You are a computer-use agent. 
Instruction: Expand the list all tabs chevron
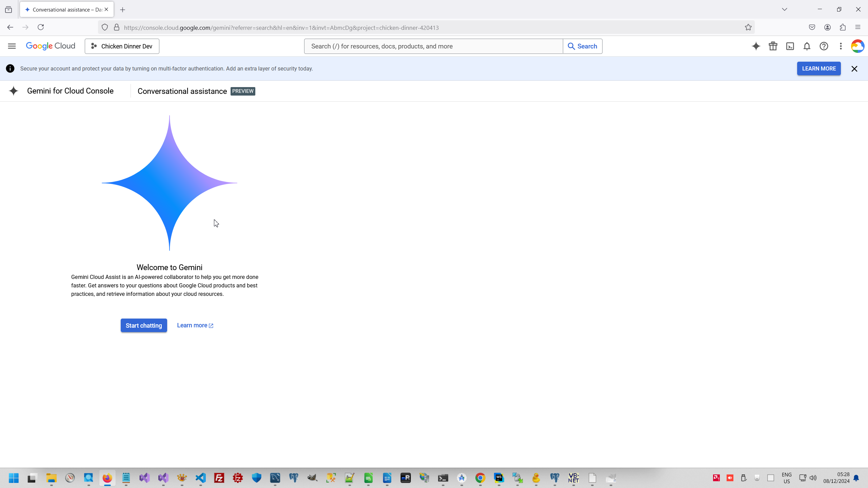click(x=784, y=9)
